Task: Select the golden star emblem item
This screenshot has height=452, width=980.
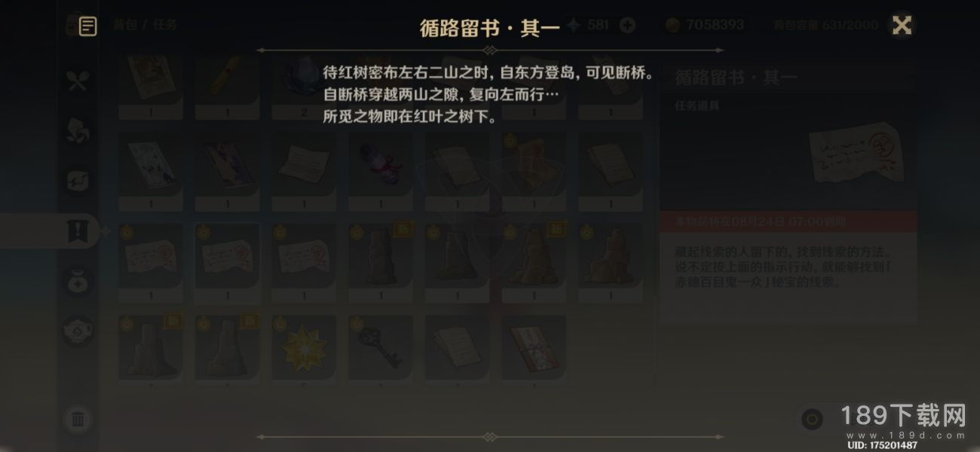Action: pos(304,347)
